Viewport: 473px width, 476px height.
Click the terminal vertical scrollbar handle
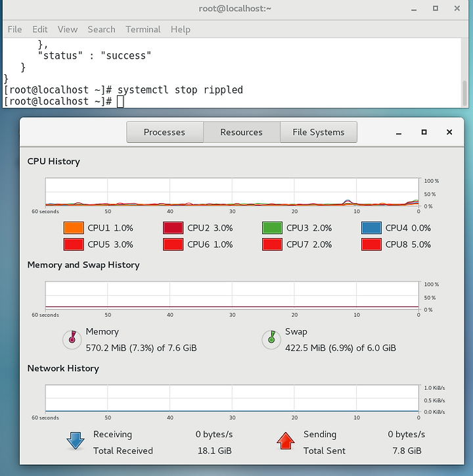tap(464, 93)
